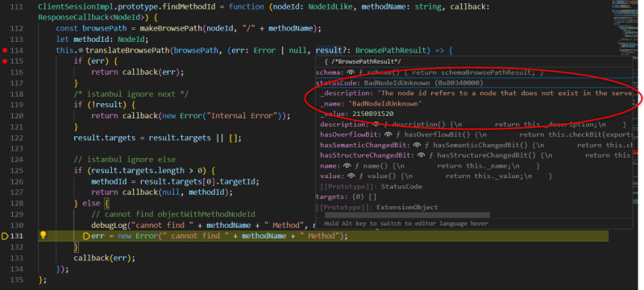Screen dimensions: 644x290
Task: Remove the breakpoint on line 115
Action: click(5, 61)
